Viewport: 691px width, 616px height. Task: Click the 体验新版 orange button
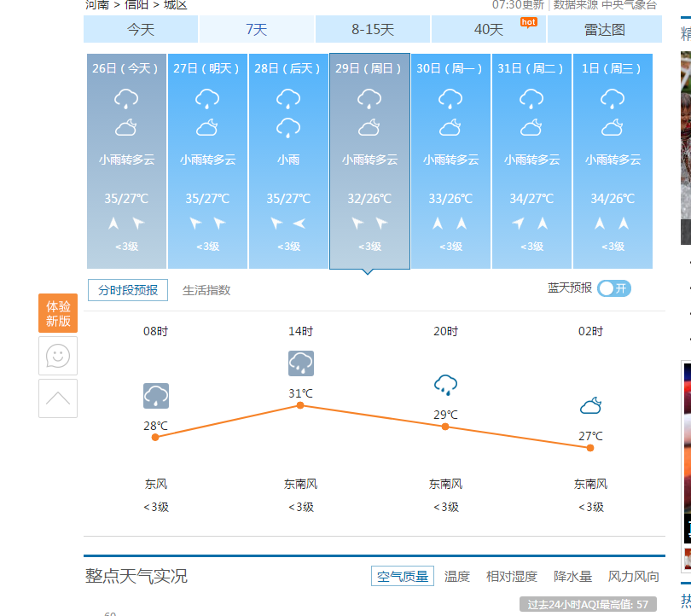(x=58, y=313)
